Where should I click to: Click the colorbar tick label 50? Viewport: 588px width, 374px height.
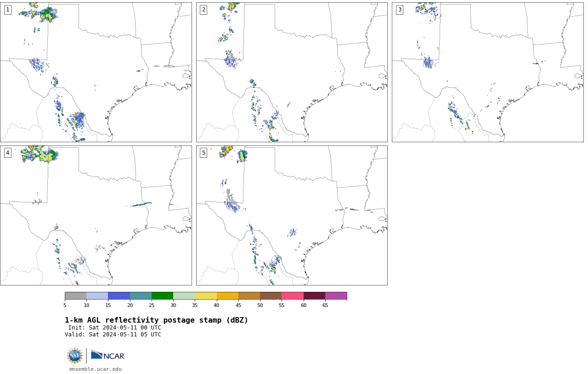[x=260, y=305]
